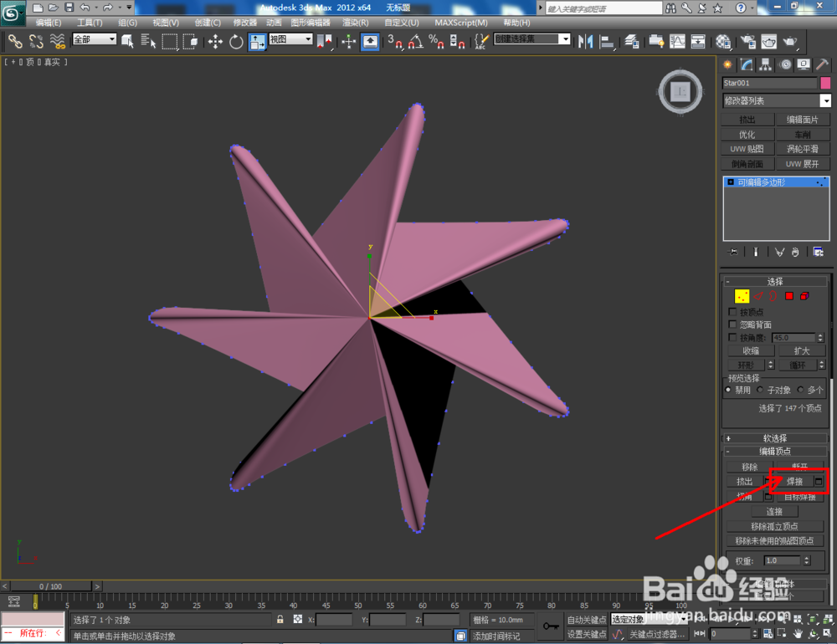Open the 修改器列表 dropdown
This screenshot has height=644, width=837.
coord(777,100)
